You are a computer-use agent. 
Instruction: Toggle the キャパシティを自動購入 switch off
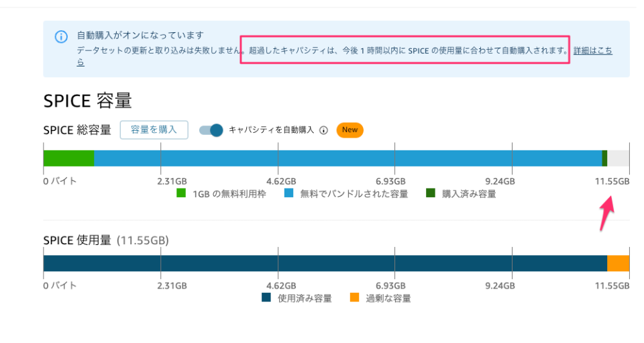pos(211,130)
